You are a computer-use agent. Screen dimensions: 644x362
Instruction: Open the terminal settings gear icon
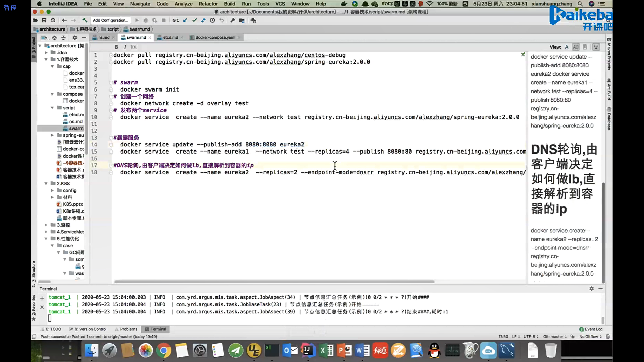pos(592,289)
